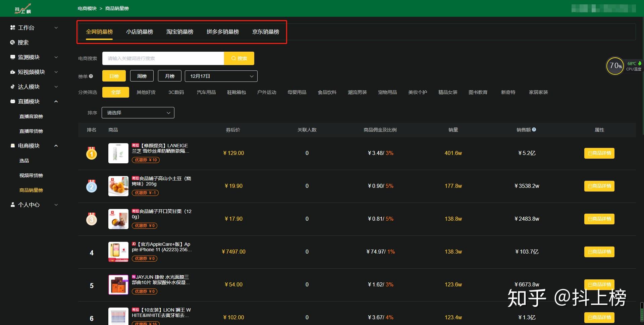Expand the 工作台 sidebar menu
The height and width of the screenshot is (325, 644).
[x=56, y=28]
